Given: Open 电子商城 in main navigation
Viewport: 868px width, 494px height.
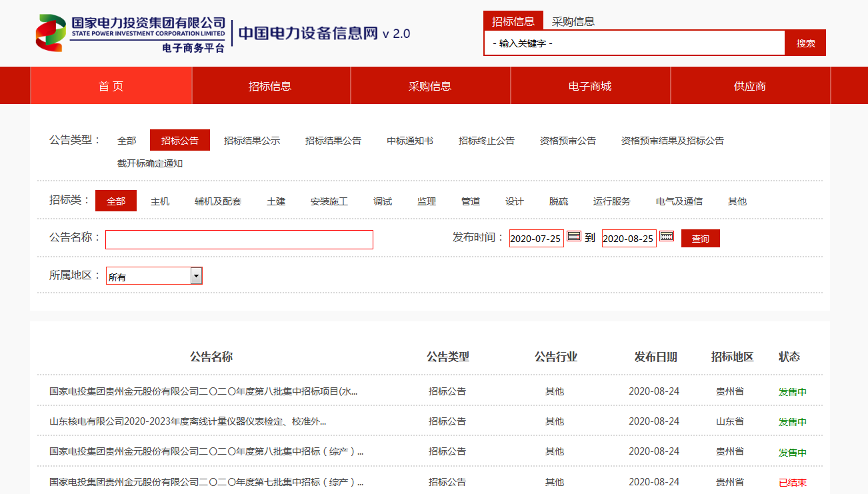Looking at the screenshot, I should click(590, 86).
